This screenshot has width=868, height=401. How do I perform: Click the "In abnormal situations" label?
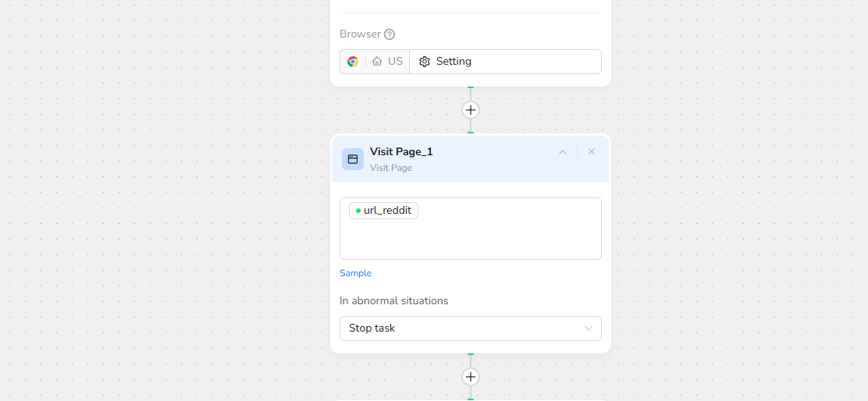click(393, 300)
